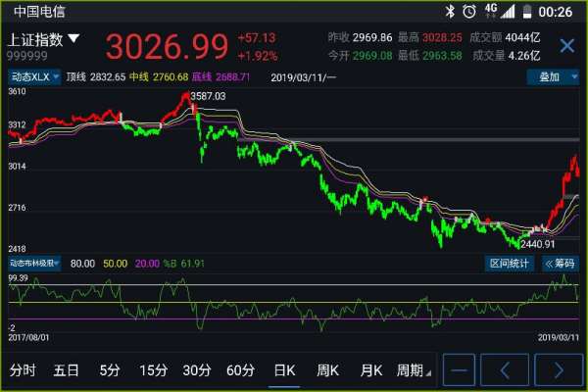This screenshot has width=588, height=392.
Task: Select the 15分 period tab
Action: (153, 370)
